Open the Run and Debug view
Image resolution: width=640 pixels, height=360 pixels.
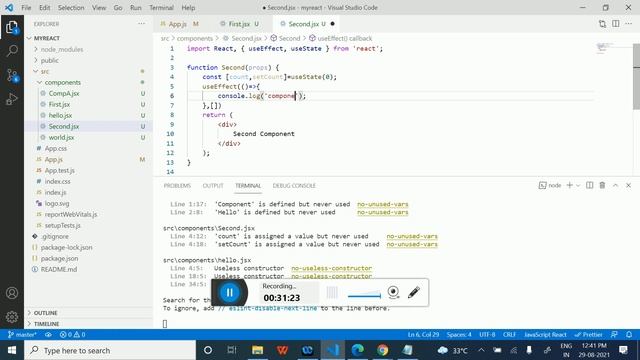point(12,99)
